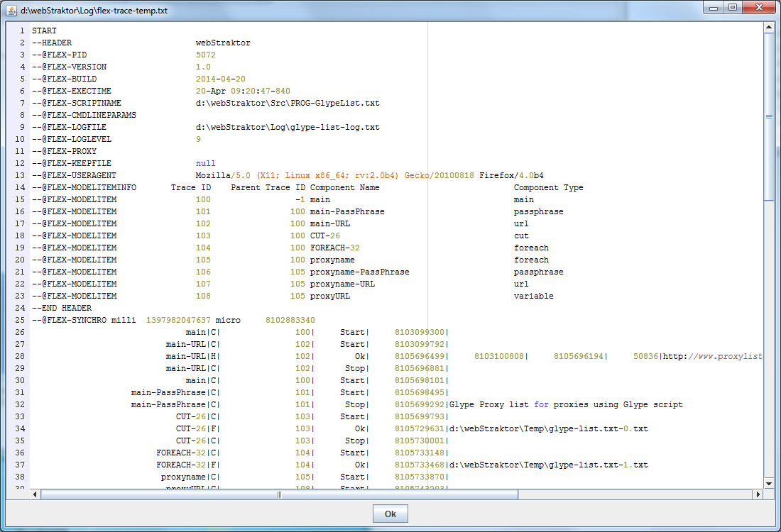Click the http://www.proxylist URL text
Viewport: 781px width, 532px height.
712,356
